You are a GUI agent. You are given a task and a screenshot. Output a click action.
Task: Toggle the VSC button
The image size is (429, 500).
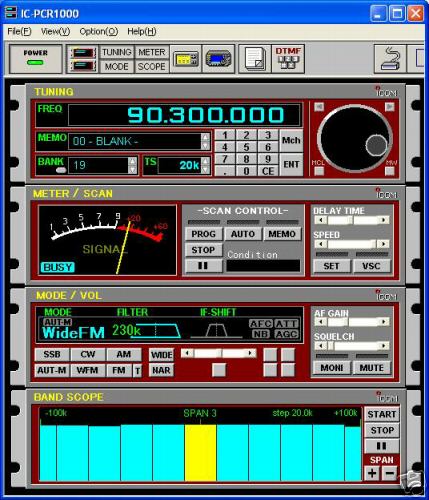(x=371, y=266)
